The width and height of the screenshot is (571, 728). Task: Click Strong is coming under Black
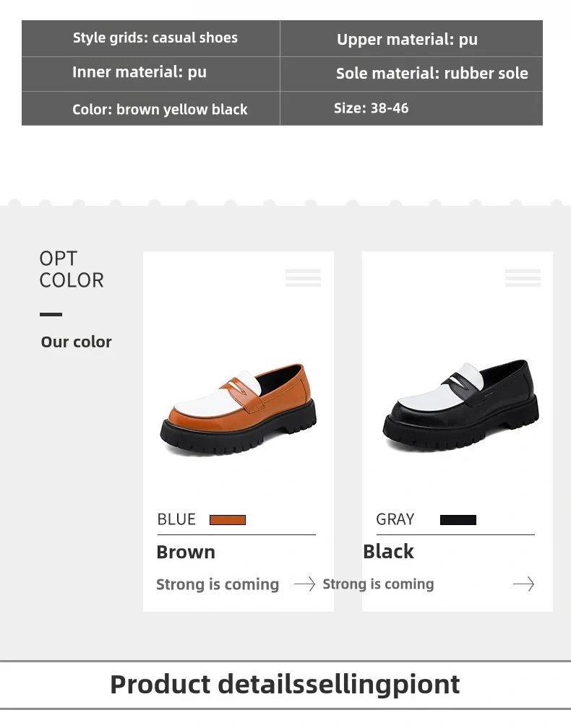378,584
